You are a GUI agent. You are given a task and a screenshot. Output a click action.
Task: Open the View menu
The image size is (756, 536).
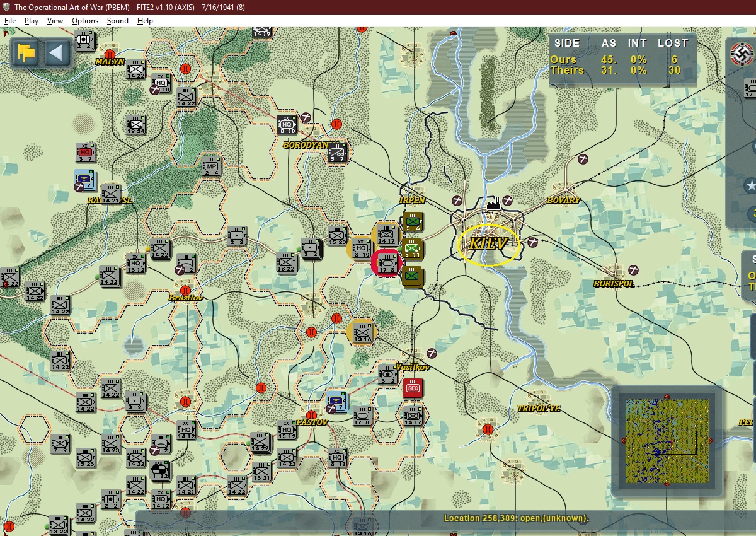click(x=55, y=21)
